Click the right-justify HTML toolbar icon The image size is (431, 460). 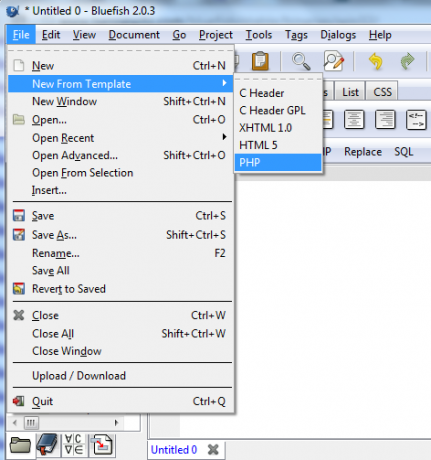385,119
